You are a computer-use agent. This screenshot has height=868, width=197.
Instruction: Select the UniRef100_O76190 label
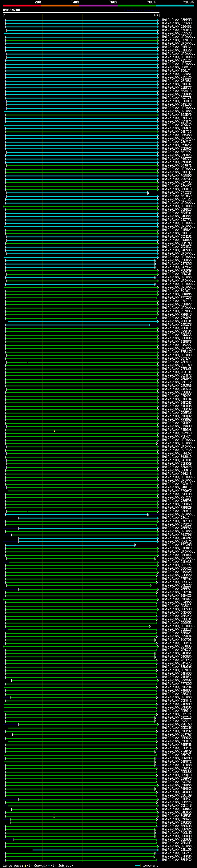176,521
